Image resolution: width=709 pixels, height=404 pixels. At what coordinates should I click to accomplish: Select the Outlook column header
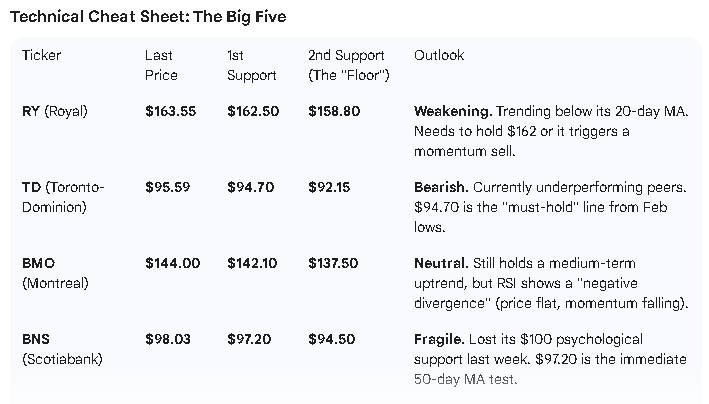tap(439, 56)
